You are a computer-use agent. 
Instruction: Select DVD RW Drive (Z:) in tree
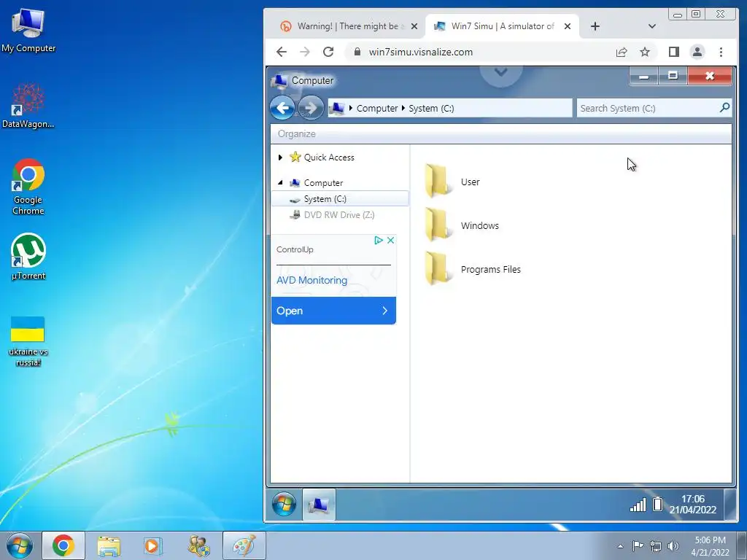click(x=340, y=215)
